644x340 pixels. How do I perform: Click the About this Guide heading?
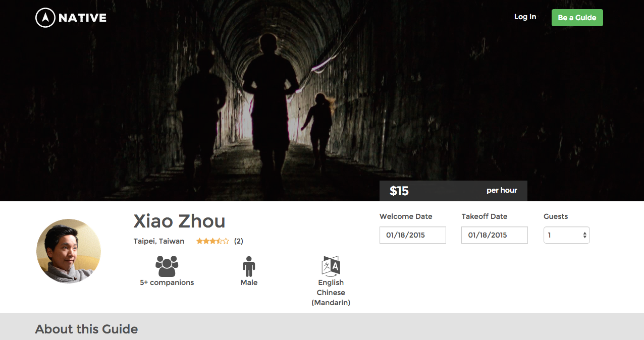click(x=86, y=329)
